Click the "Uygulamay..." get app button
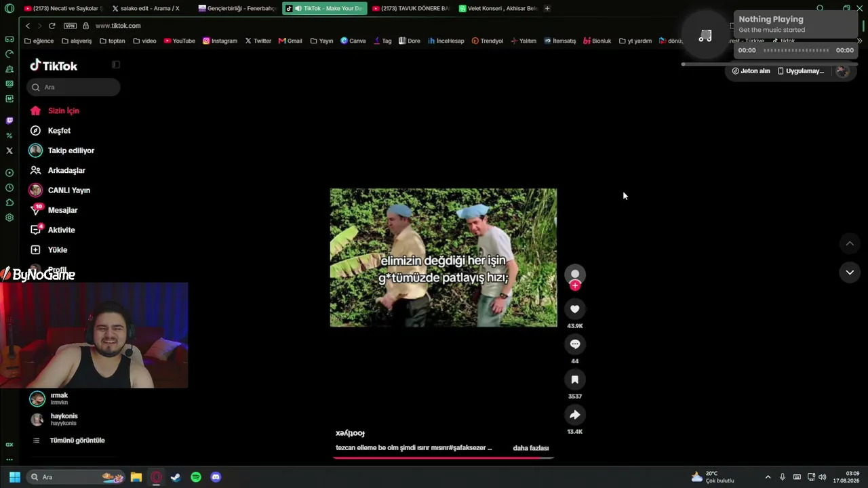The width and height of the screenshot is (868, 488). point(801,70)
